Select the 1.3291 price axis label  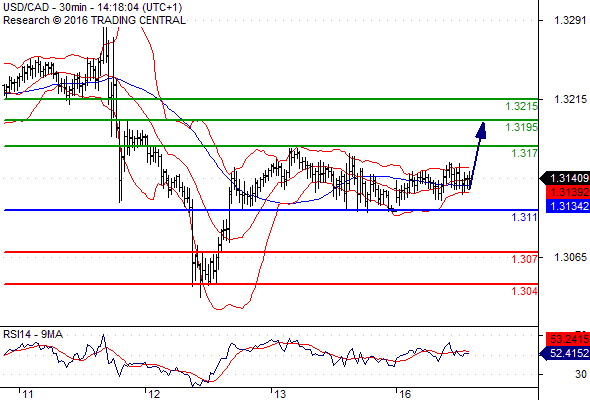[x=569, y=20]
